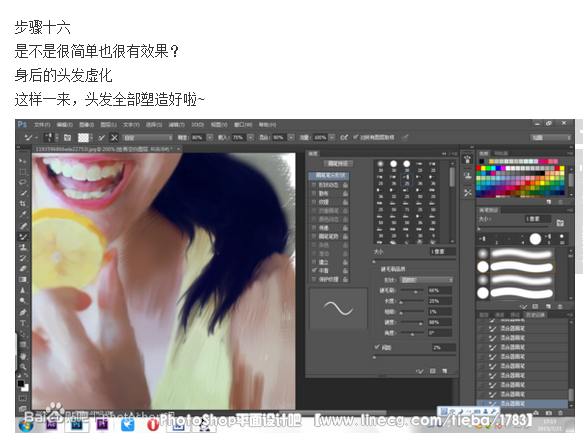This screenshot has width=583, height=437.
Task: Select the Pen tool
Action: [23, 312]
